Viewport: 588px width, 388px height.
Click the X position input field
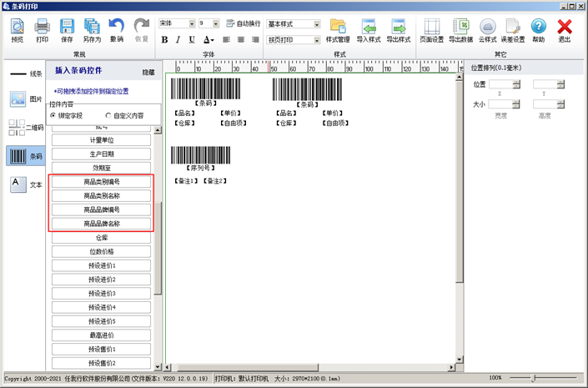pos(500,83)
